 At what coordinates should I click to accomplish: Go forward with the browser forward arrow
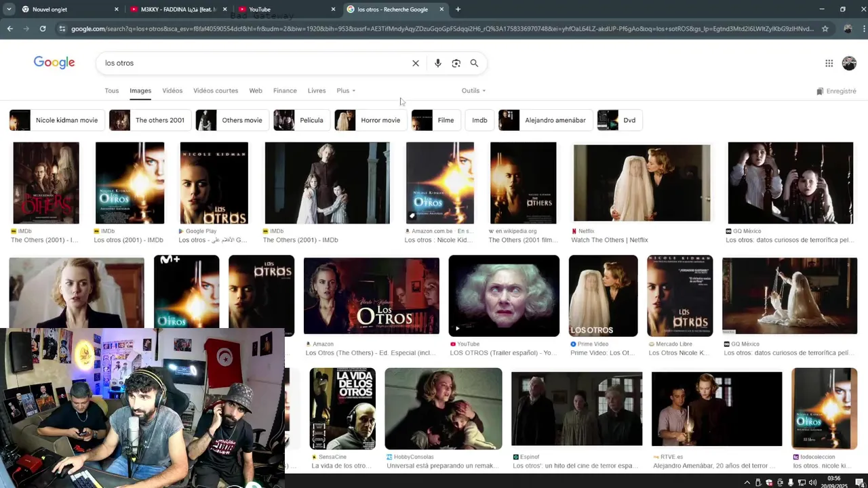coord(26,28)
